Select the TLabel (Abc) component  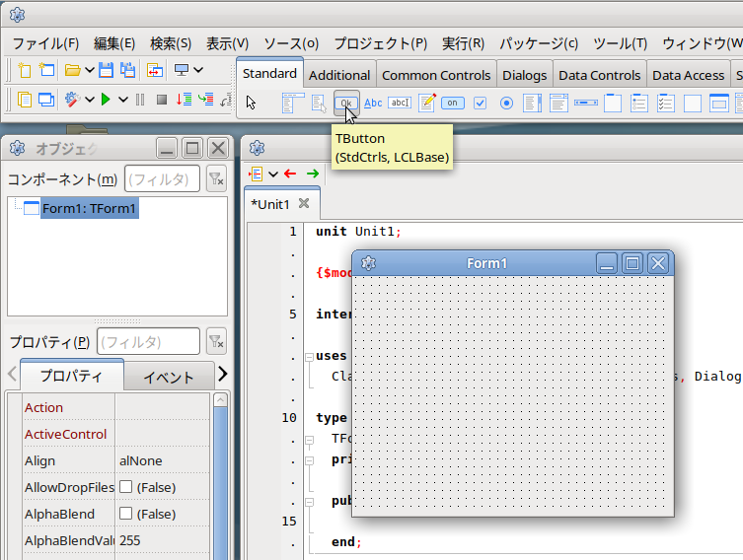(x=373, y=103)
